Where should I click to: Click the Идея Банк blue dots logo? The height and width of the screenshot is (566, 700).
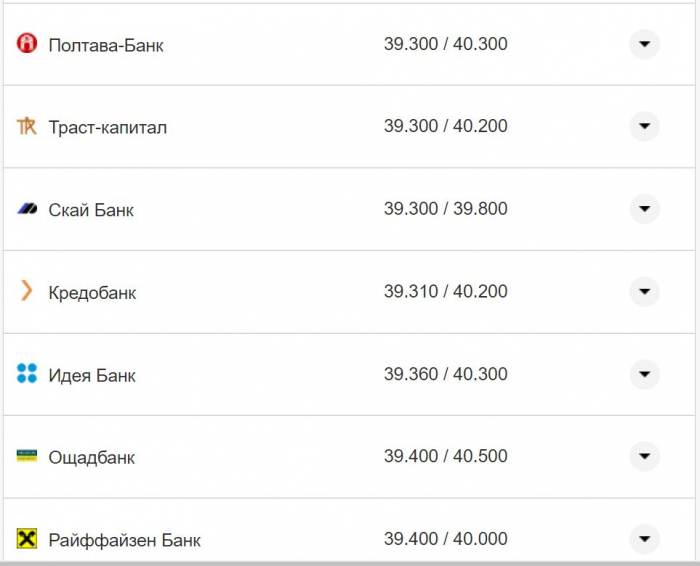[27, 374]
